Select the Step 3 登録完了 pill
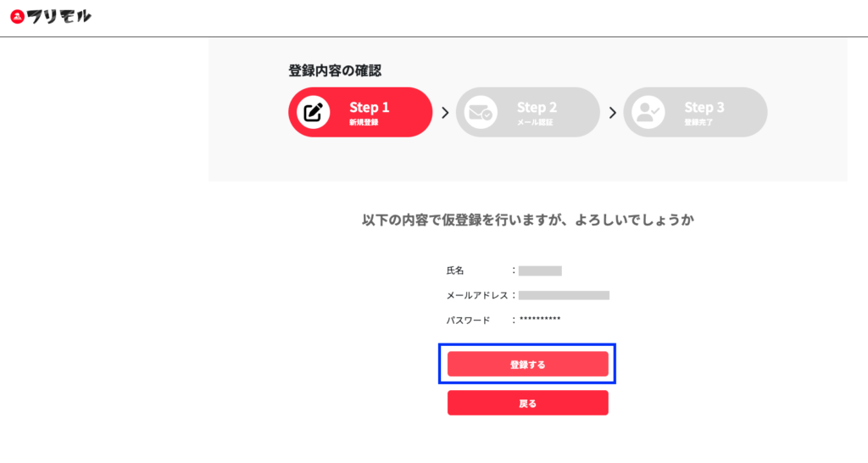Viewport: 868px width, 463px height. 695,113
